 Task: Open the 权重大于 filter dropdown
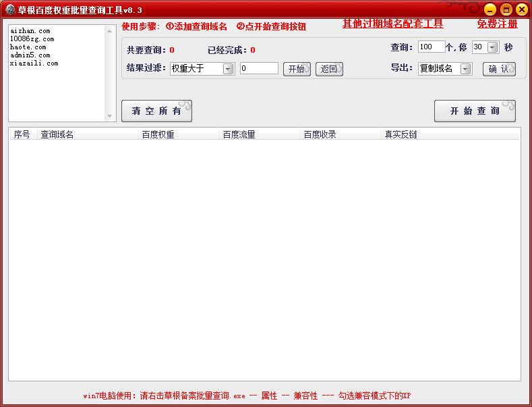click(227, 69)
